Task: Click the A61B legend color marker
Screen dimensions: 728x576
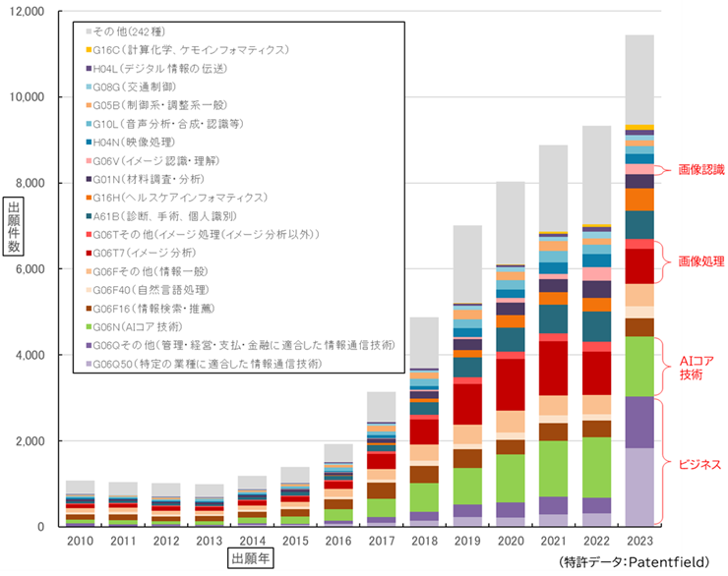Action: click(90, 215)
